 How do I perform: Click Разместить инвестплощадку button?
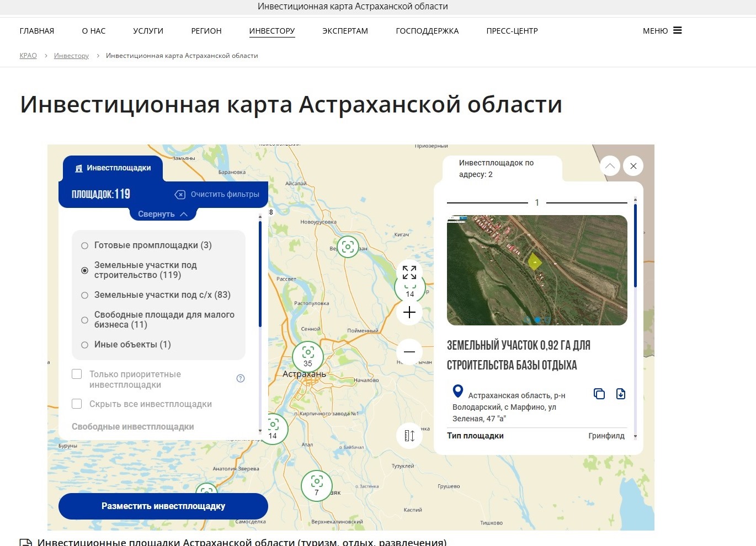tap(163, 506)
